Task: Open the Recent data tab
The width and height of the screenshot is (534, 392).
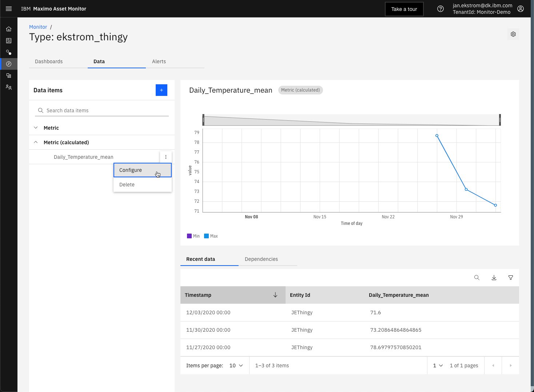Action: pyautogui.click(x=210, y=259)
